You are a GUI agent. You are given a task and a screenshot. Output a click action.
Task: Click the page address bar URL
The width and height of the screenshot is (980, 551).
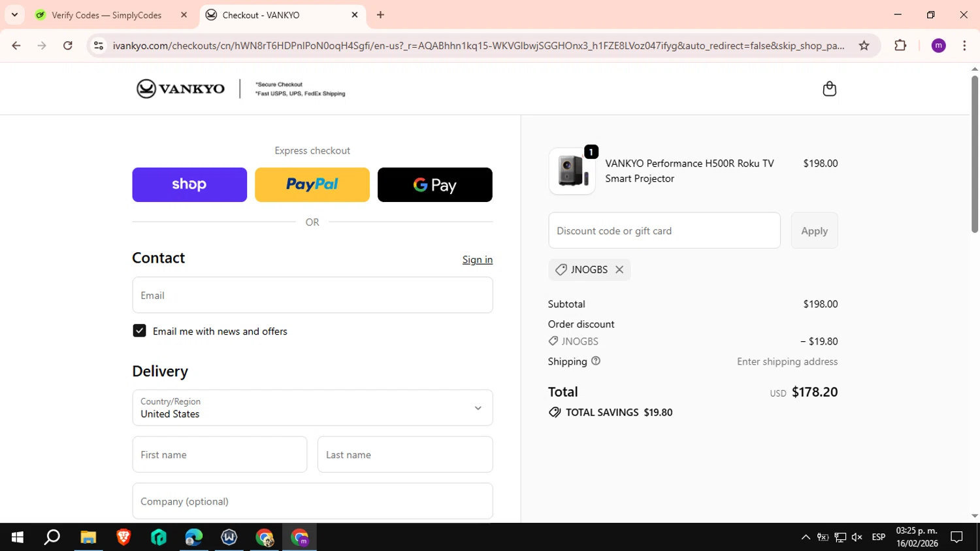click(x=478, y=46)
